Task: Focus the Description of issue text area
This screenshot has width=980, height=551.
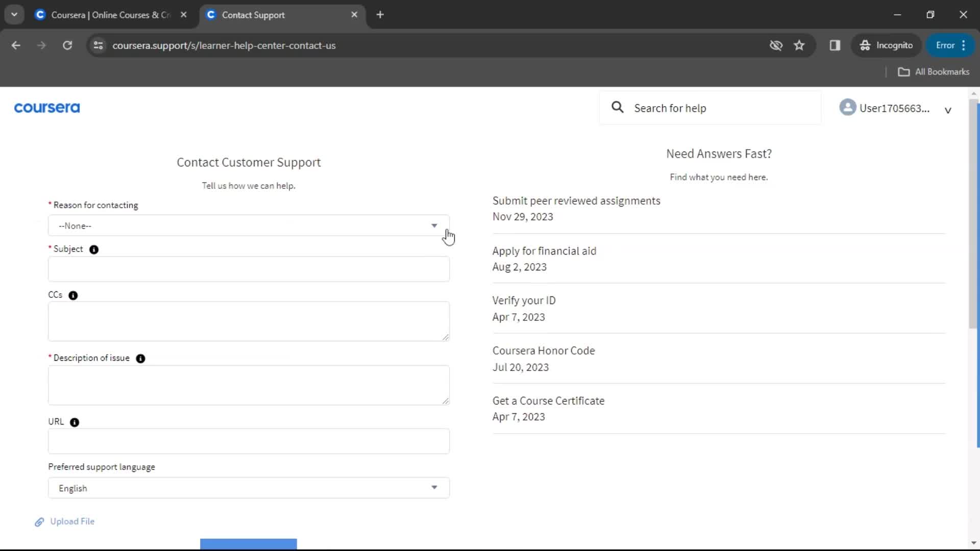Action: click(x=249, y=385)
